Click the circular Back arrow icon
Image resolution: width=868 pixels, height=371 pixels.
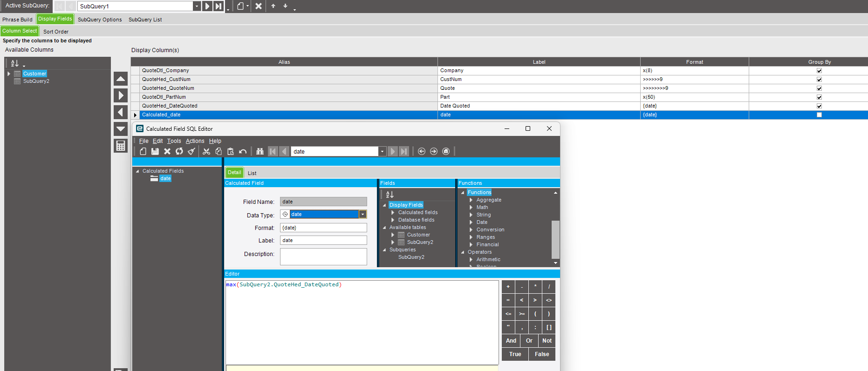click(422, 151)
